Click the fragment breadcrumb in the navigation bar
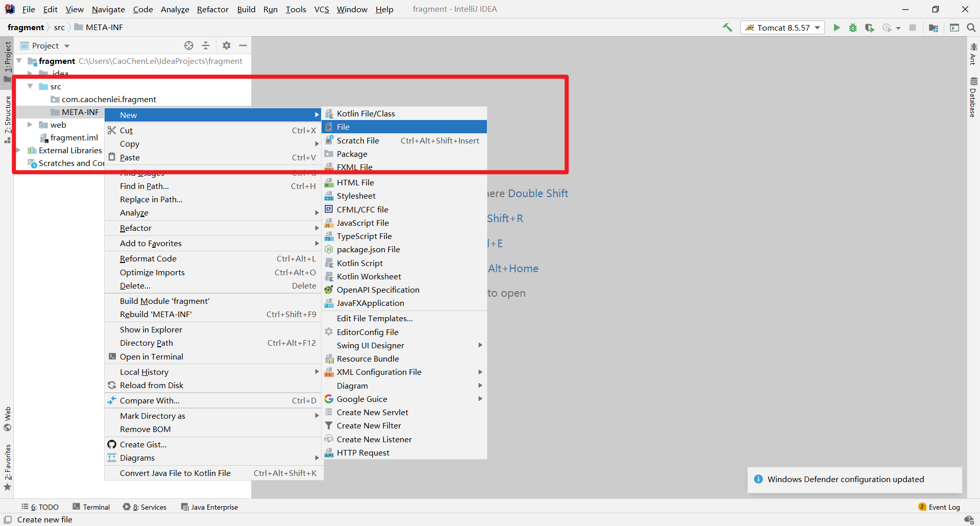Viewport: 980px width, 526px height. (x=26, y=28)
